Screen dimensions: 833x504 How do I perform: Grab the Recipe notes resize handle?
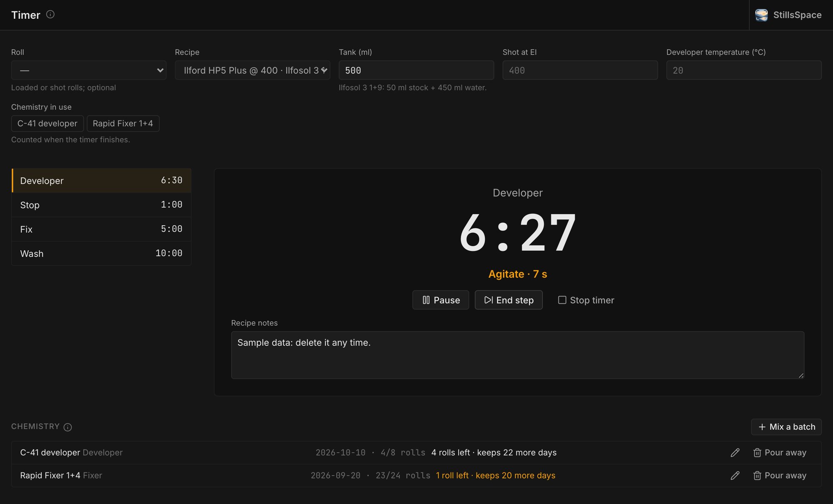801,375
